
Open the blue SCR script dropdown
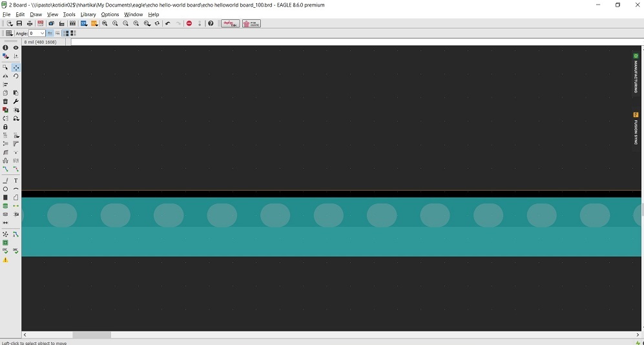click(84, 23)
